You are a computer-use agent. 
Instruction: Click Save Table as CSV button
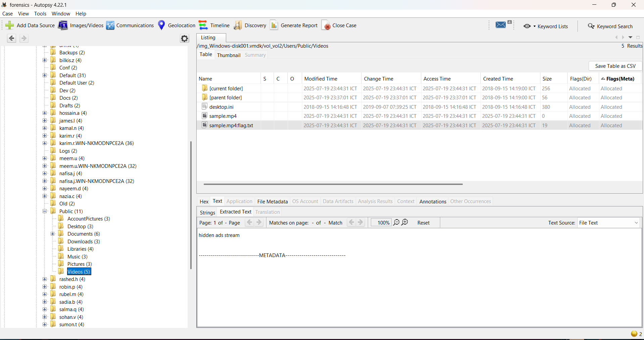click(615, 66)
